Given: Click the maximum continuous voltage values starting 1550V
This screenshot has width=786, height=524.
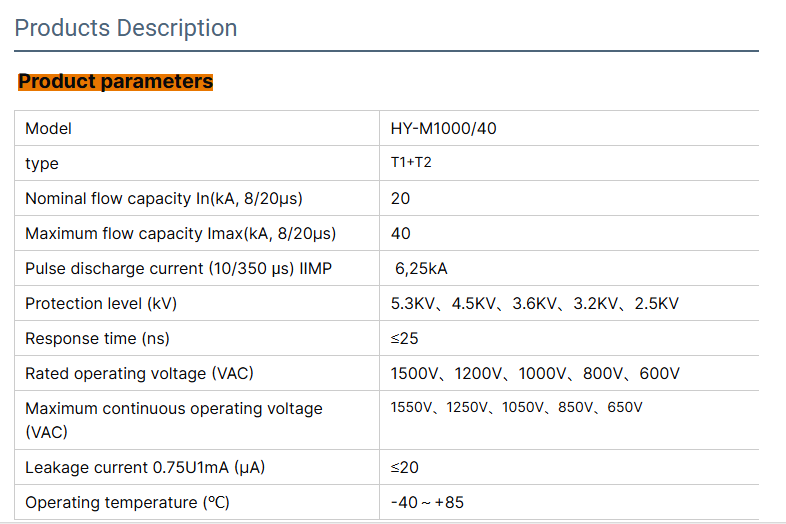Looking at the screenshot, I should 516,408.
